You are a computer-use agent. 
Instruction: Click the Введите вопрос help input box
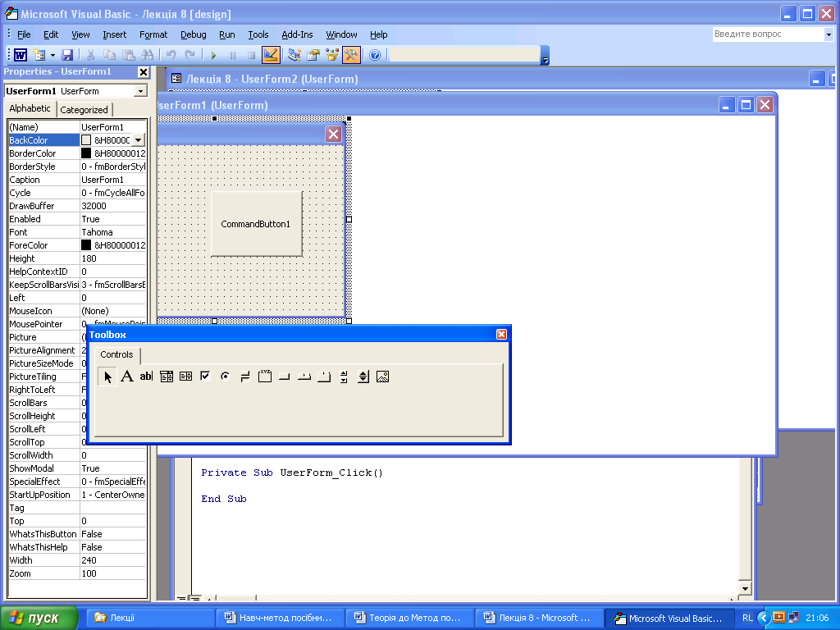tap(768, 34)
